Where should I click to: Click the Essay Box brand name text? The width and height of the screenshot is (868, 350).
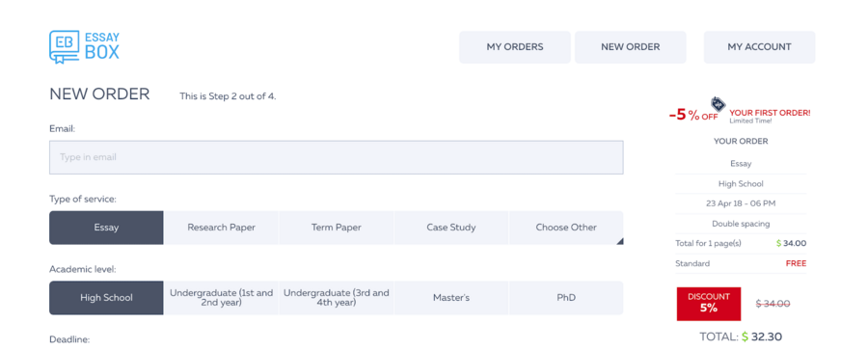coord(102,46)
